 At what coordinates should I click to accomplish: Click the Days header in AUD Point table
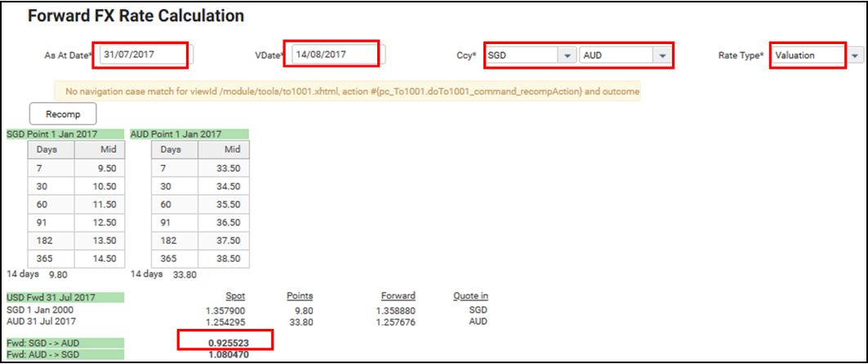(x=175, y=149)
